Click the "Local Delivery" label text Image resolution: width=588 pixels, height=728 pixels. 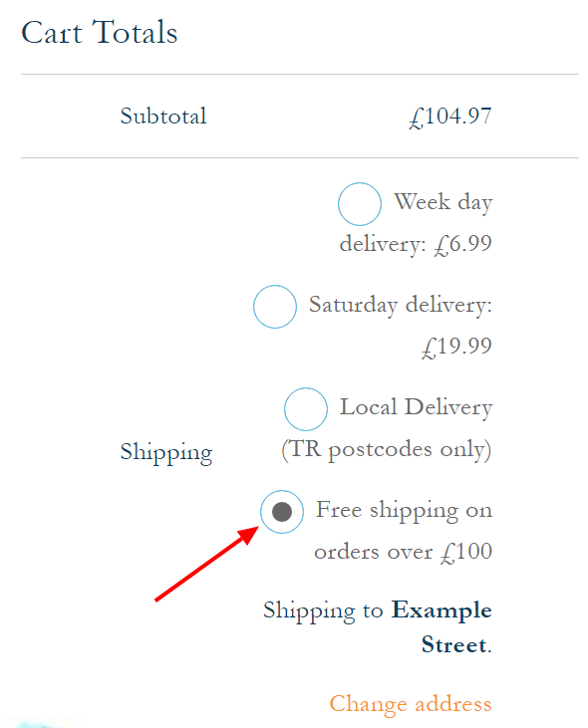416,407
